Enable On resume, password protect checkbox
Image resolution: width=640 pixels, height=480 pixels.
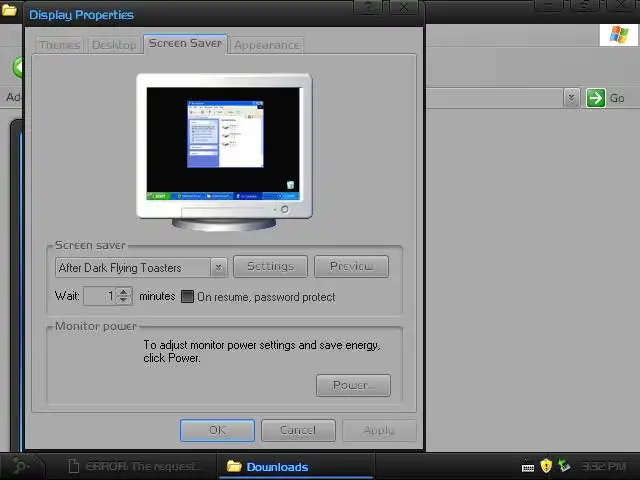pyautogui.click(x=187, y=296)
